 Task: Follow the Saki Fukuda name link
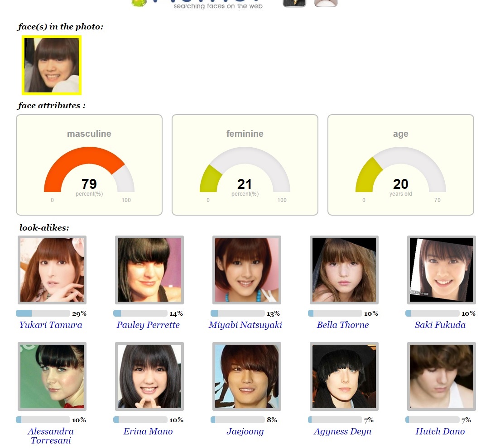[440, 325]
